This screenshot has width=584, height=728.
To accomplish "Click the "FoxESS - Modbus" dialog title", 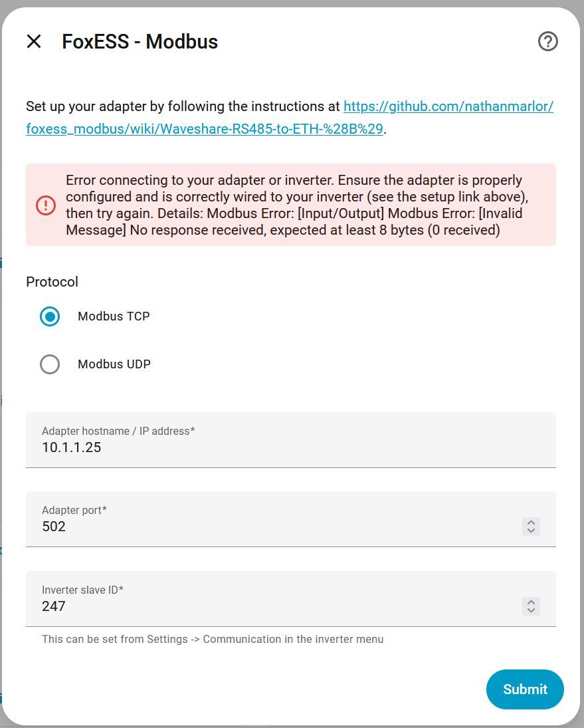I will [140, 42].
